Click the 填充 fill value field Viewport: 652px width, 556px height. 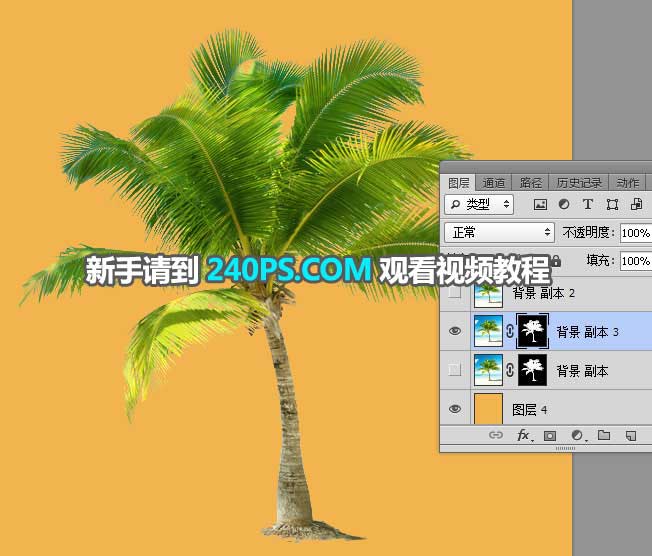click(x=636, y=261)
